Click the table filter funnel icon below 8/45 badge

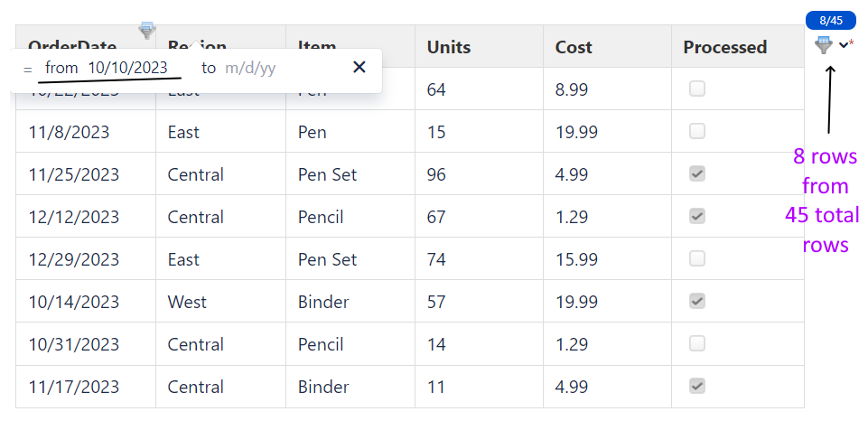pos(823,45)
